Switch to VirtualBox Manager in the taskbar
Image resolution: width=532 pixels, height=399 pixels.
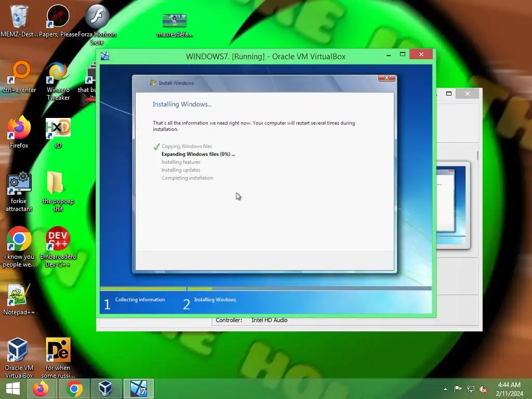click(105, 389)
